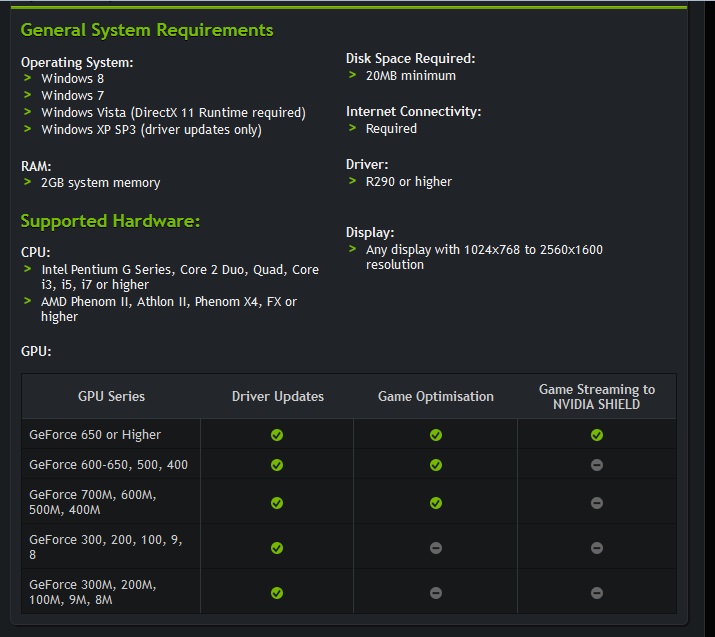
Task: Click the Driver Updates checkmark for GeForce 650 or Higher
Action: 277,435
